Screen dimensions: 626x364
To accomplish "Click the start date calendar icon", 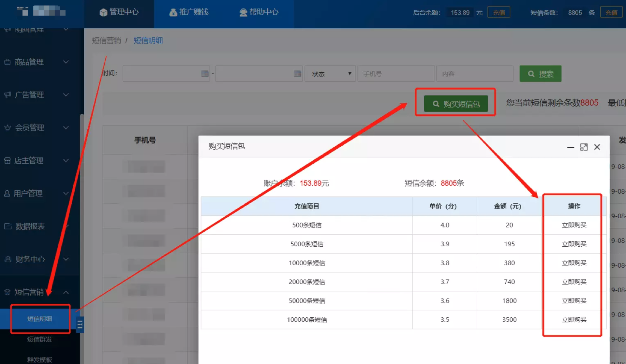I will (204, 74).
